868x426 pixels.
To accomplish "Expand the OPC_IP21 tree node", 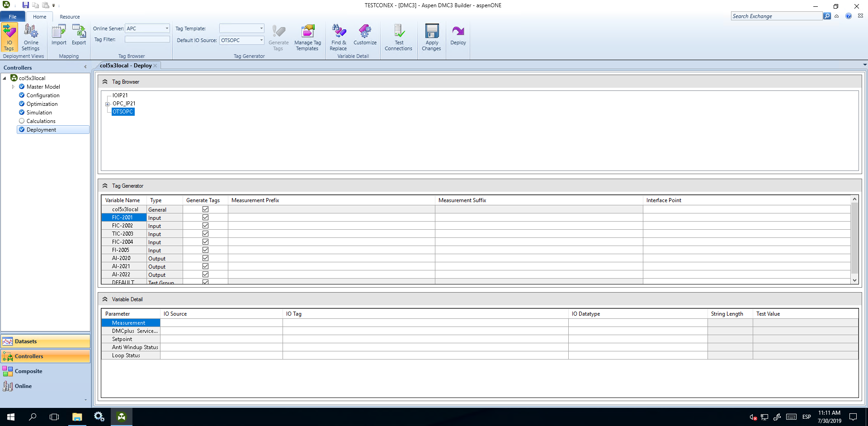I will [108, 104].
